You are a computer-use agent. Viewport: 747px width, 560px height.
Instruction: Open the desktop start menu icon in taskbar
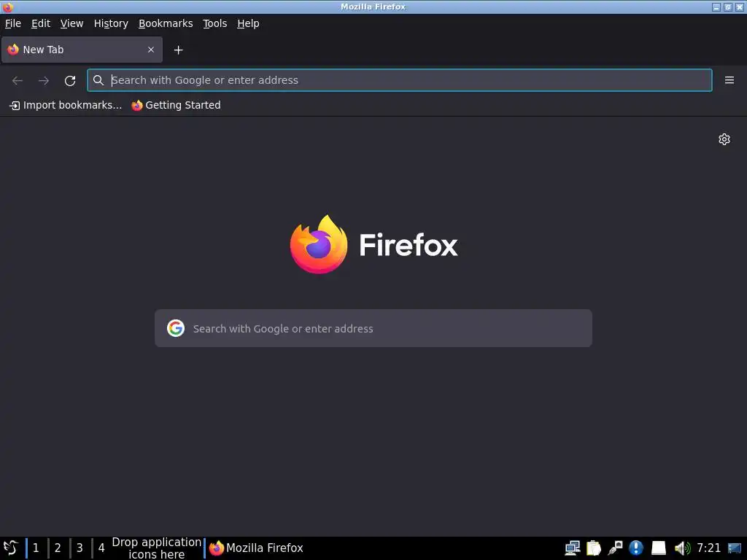click(x=11, y=548)
